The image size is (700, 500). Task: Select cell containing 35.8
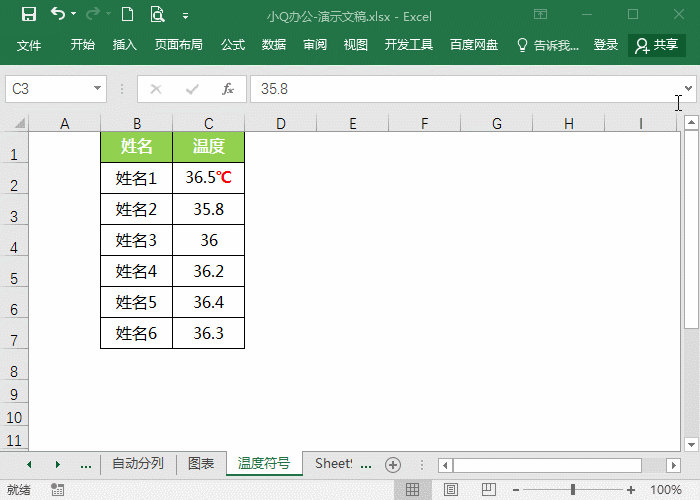[x=208, y=209]
